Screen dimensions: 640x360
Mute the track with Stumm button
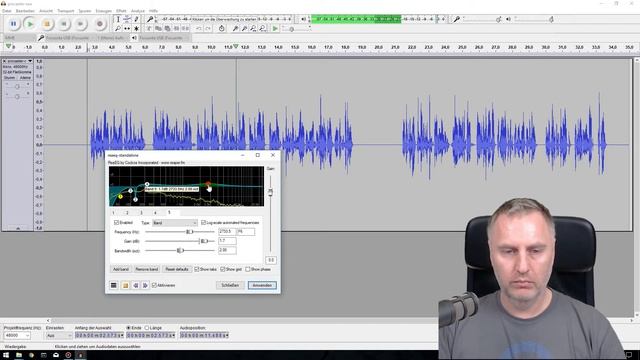pos(9,78)
